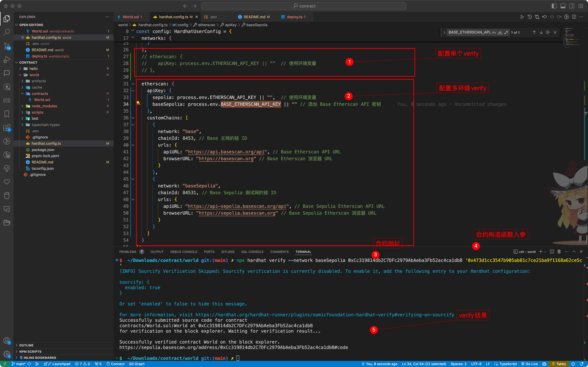The height and width of the screenshot is (367, 588).
Task: Maximize terminal panel with chevron-up icon
Action: click(x=574, y=252)
